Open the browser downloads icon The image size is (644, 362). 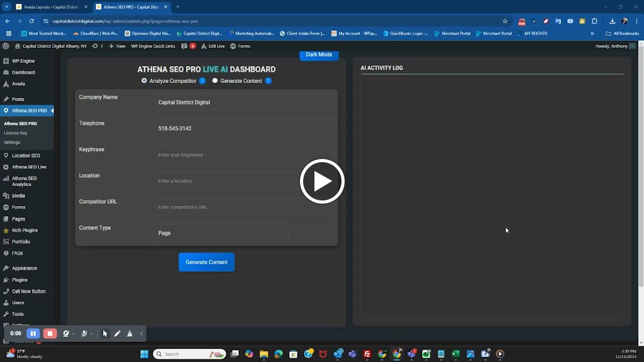click(612, 21)
